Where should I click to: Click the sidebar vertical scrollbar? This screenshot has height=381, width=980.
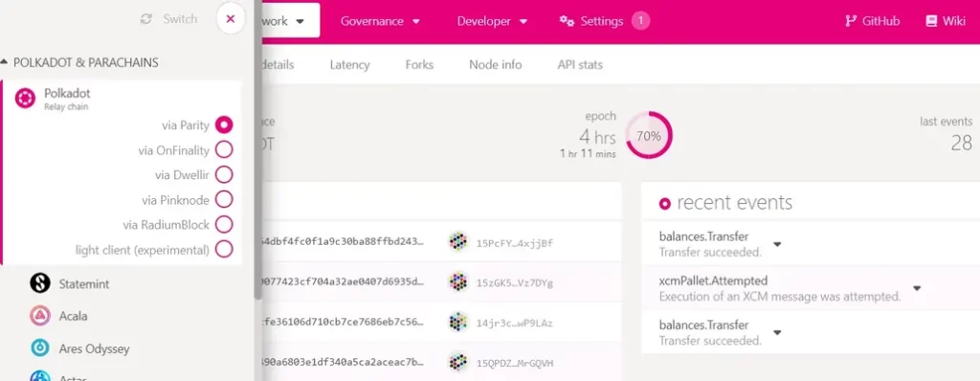pos(257,150)
